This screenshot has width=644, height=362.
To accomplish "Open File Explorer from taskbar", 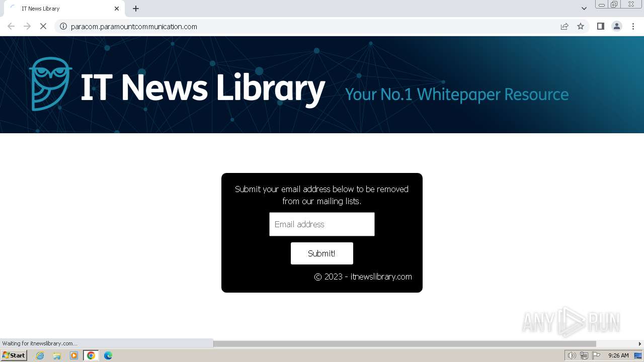I will coord(57,355).
